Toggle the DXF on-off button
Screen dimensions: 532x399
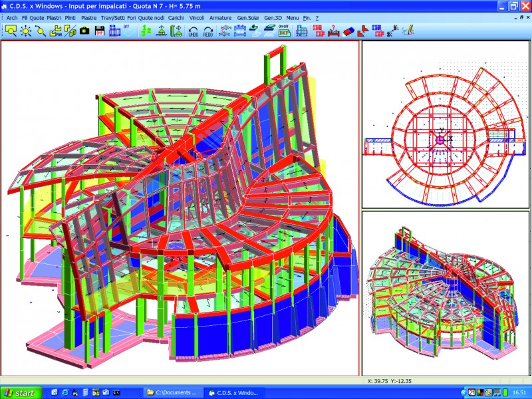pos(284,30)
